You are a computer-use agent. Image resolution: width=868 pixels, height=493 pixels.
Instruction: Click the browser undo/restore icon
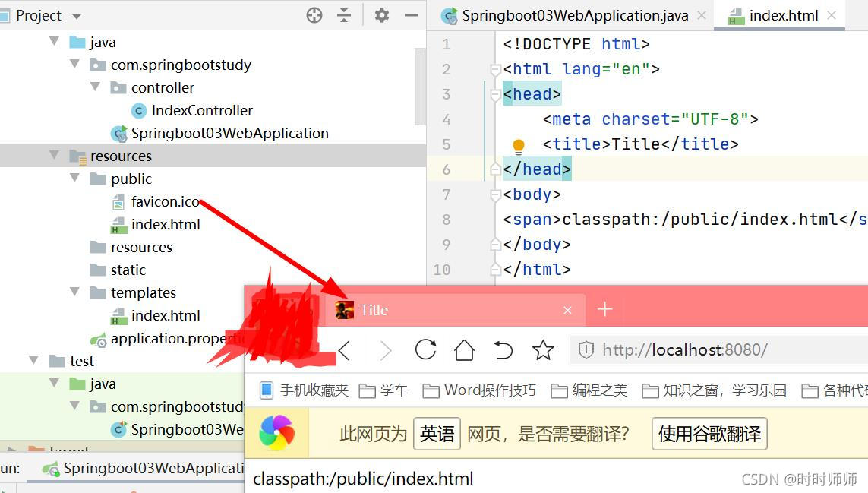(503, 350)
